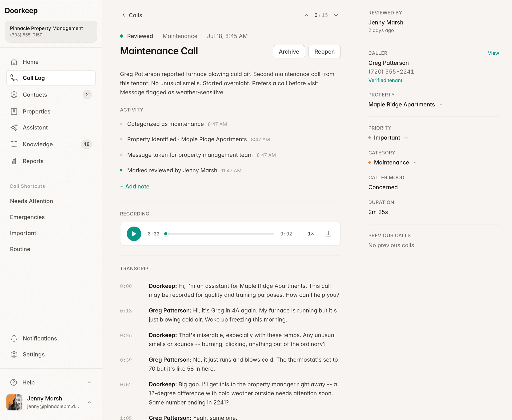Click Jenny Marsh profile avatar

click(x=14, y=402)
